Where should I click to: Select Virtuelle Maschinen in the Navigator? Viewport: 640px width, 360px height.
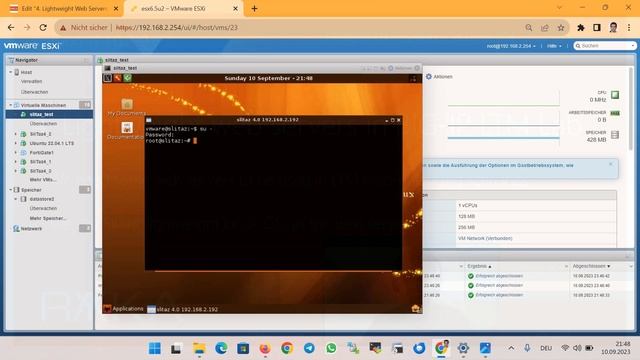click(x=43, y=105)
